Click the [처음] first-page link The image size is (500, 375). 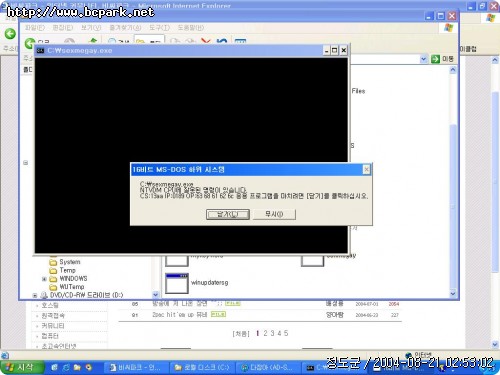241,333
